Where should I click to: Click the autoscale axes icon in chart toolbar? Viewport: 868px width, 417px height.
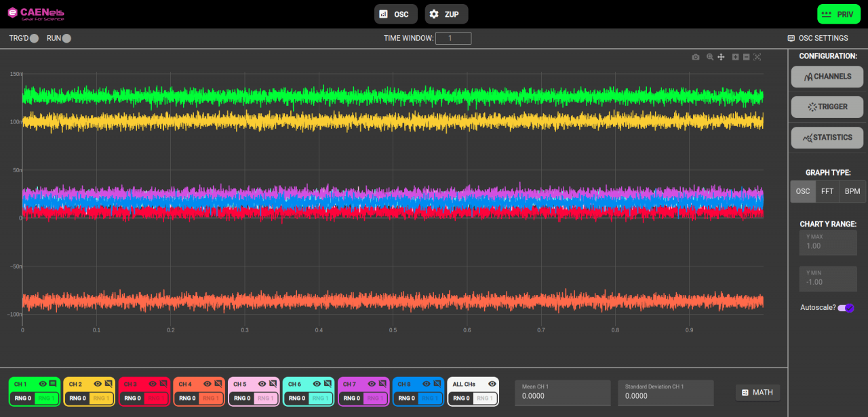click(x=757, y=58)
